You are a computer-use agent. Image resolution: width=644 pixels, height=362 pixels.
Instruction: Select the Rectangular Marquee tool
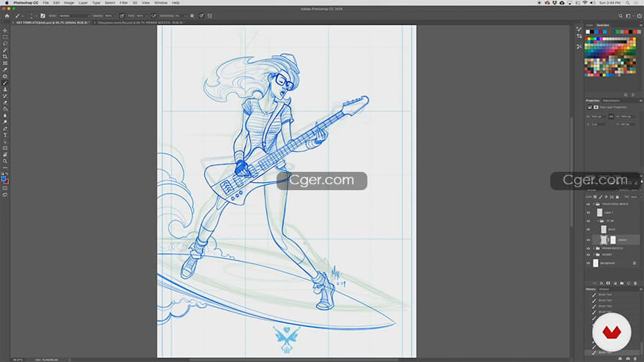(x=5, y=37)
